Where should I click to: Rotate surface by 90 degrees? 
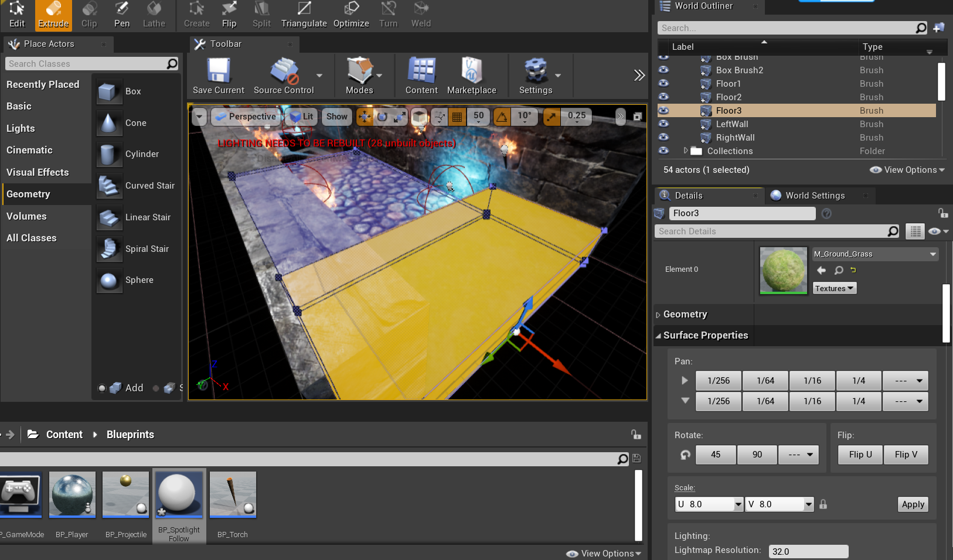click(x=757, y=455)
